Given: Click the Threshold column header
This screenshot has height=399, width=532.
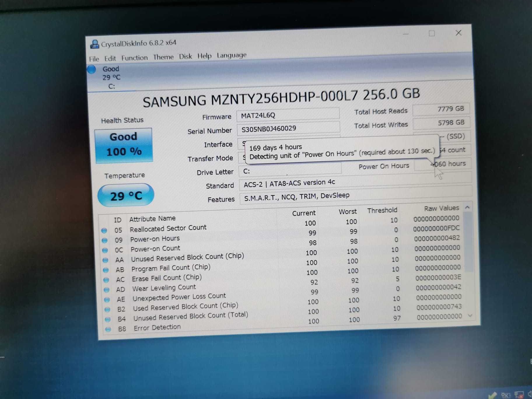Looking at the screenshot, I should (382, 210).
